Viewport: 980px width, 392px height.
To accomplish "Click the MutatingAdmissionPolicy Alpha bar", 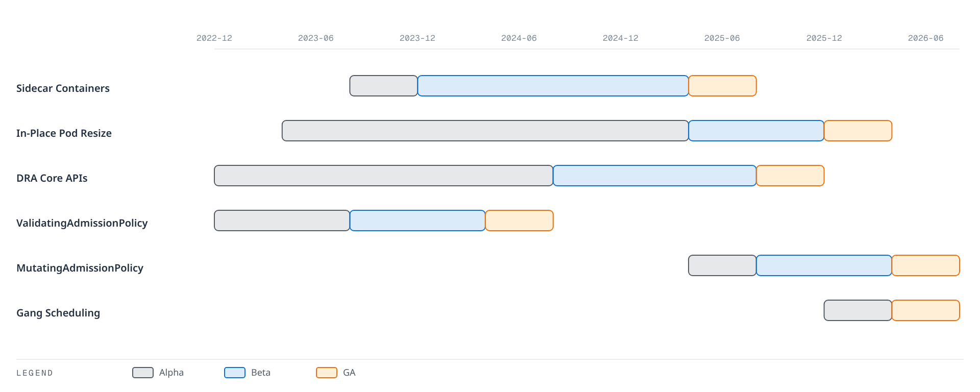I will 722,265.
